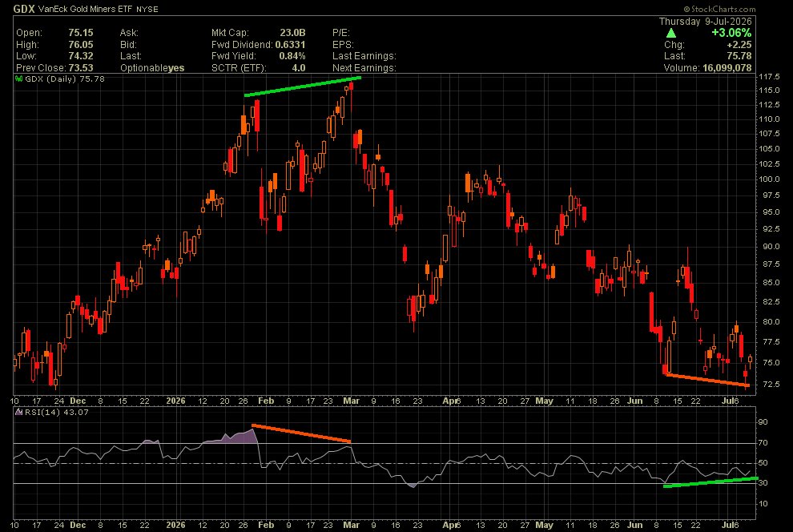Click the High value 76.05
Viewport: 793px width, 532px height.
pyautogui.click(x=81, y=45)
